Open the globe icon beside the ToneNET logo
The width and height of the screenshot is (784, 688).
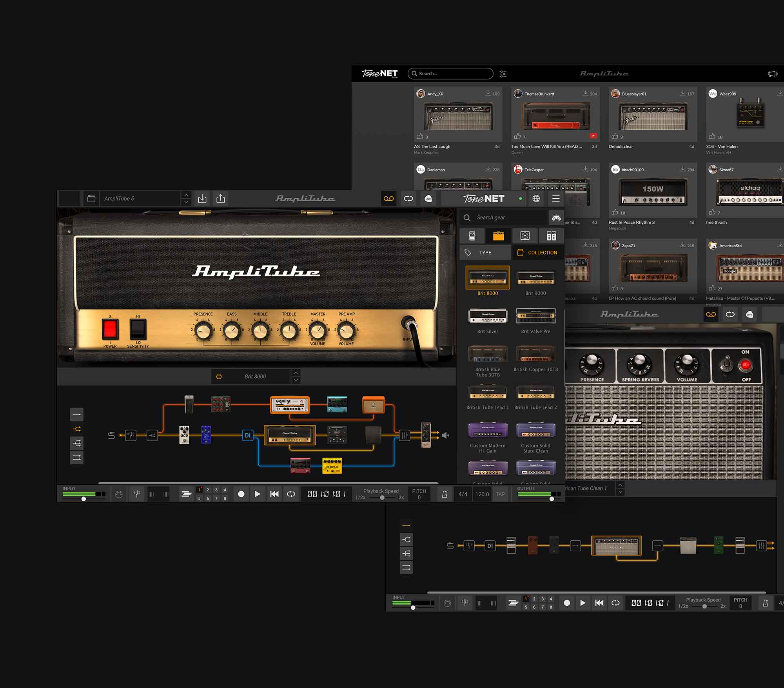point(536,199)
